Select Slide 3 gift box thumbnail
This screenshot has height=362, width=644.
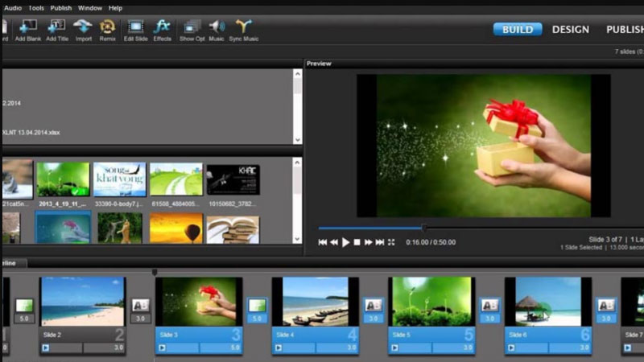199,302
